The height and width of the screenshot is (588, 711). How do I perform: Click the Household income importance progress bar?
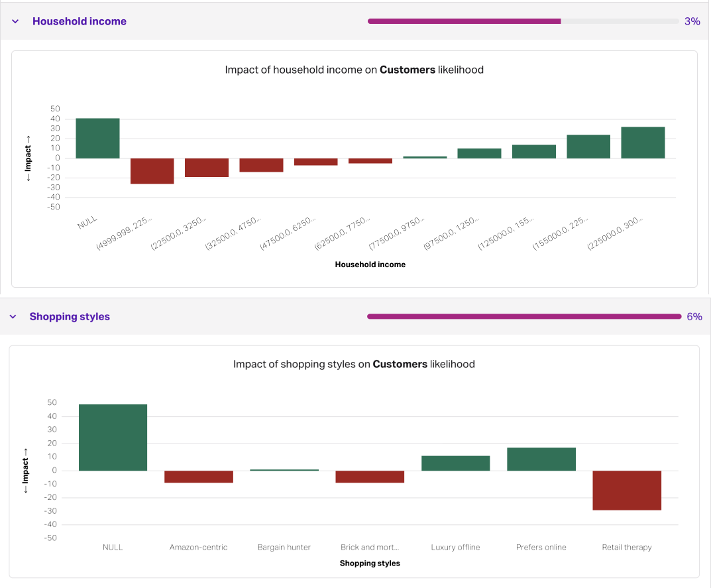coord(523,21)
